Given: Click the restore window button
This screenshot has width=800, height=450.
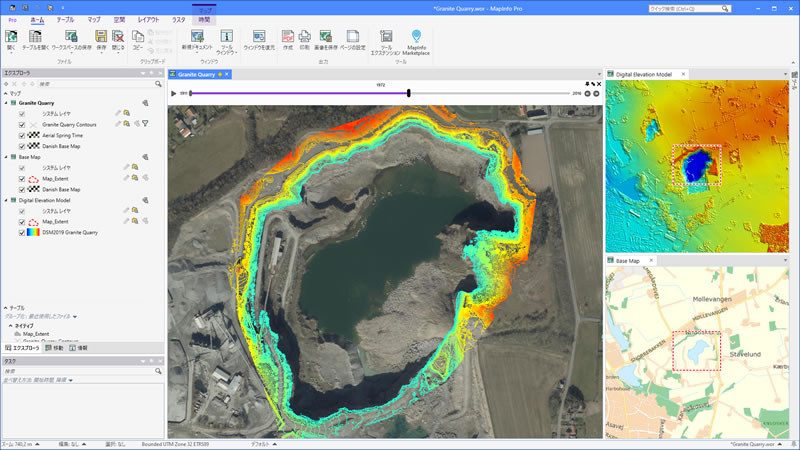Looking at the screenshot, I should point(259,40).
